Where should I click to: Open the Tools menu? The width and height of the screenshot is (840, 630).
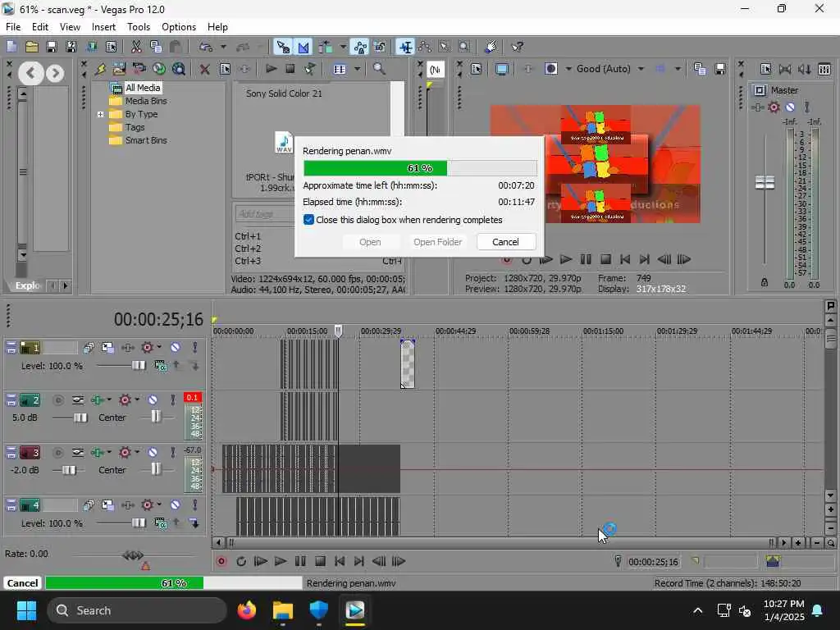(138, 27)
